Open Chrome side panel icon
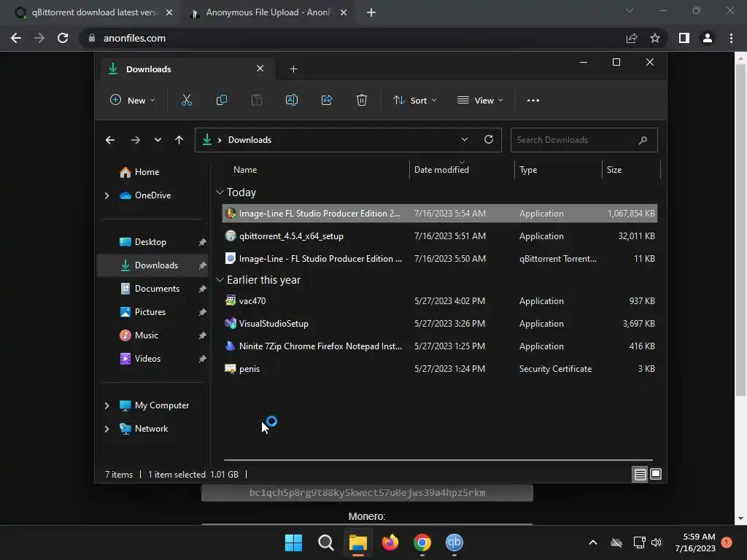The image size is (747, 560). [x=684, y=38]
